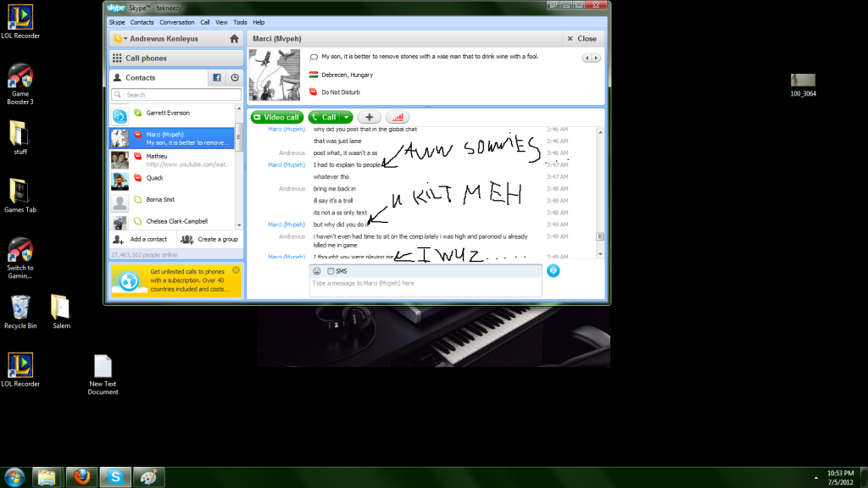Open the Contacts menu
Screen dimensions: 868x488
coord(142,23)
